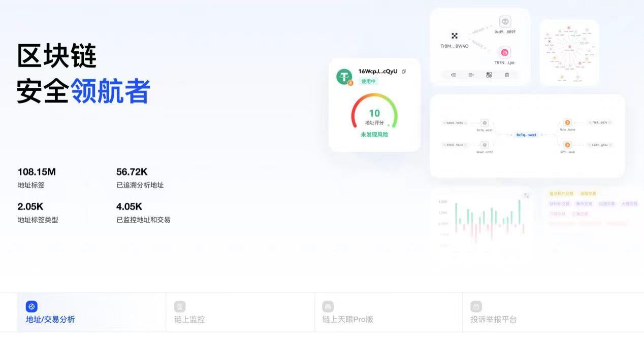644x342 pixels.
Task: Click the grid layout icon in graph toolbar
Action: (x=489, y=75)
